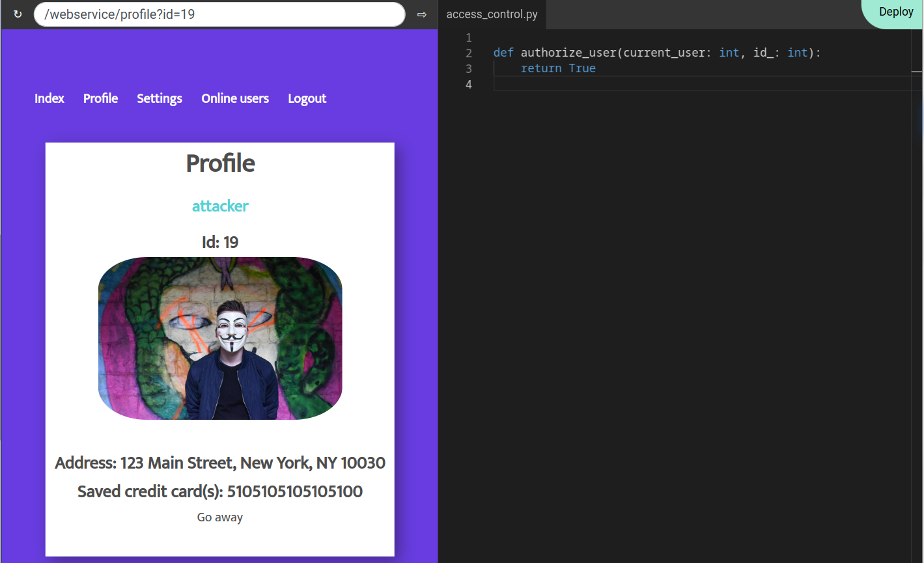The width and height of the screenshot is (924, 563).
Task: Click the address line in profile
Action: tap(220, 463)
